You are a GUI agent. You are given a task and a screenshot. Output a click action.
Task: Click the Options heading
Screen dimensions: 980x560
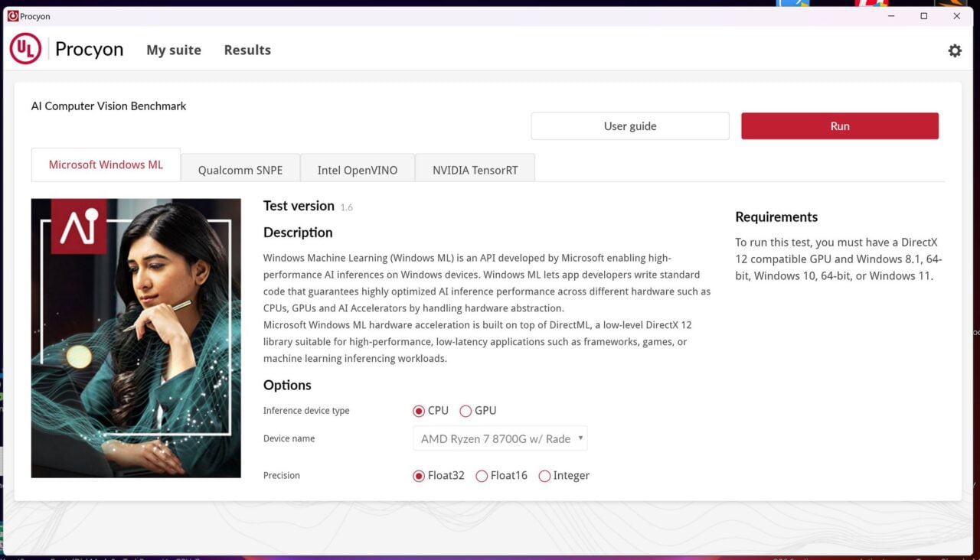click(287, 386)
